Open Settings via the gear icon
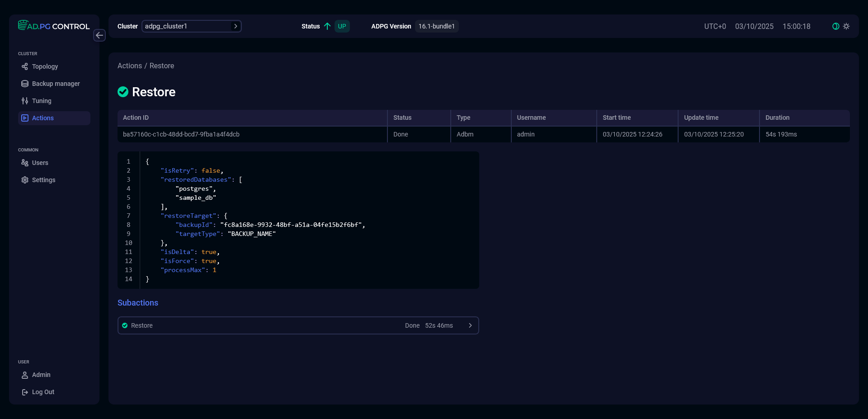Image resolution: width=868 pixels, height=419 pixels. (25, 180)
